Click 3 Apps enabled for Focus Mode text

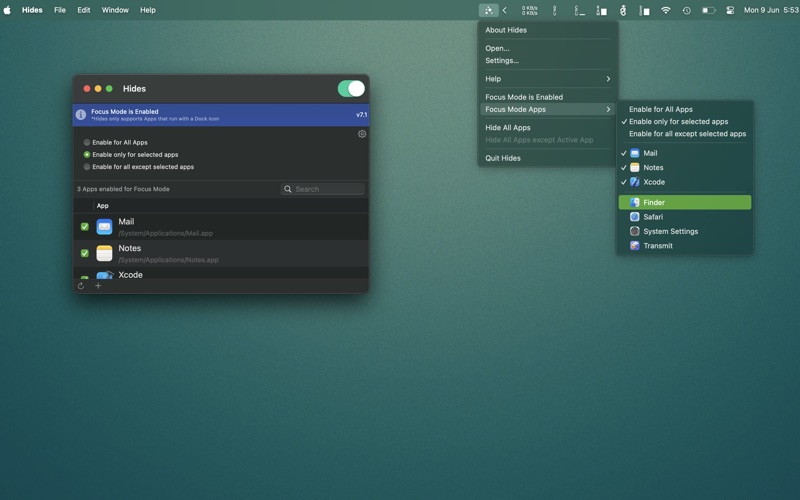pyautogui.click(x=123, y=189)
